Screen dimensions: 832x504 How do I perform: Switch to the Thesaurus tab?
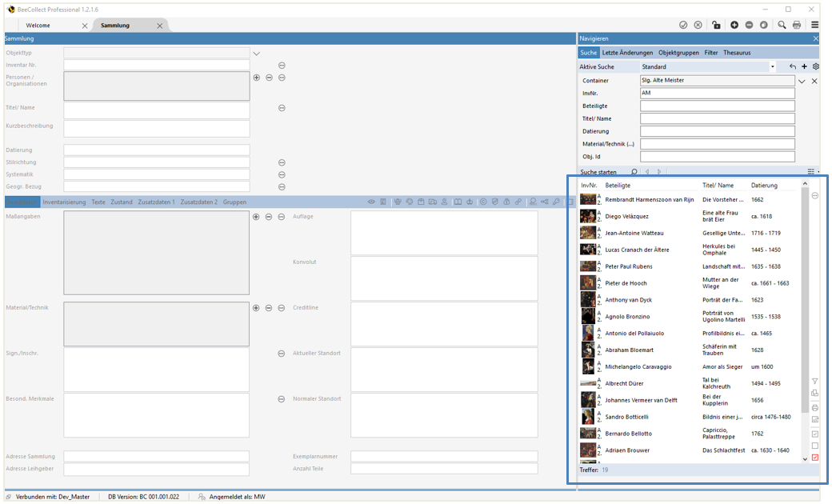pos(737,53)
